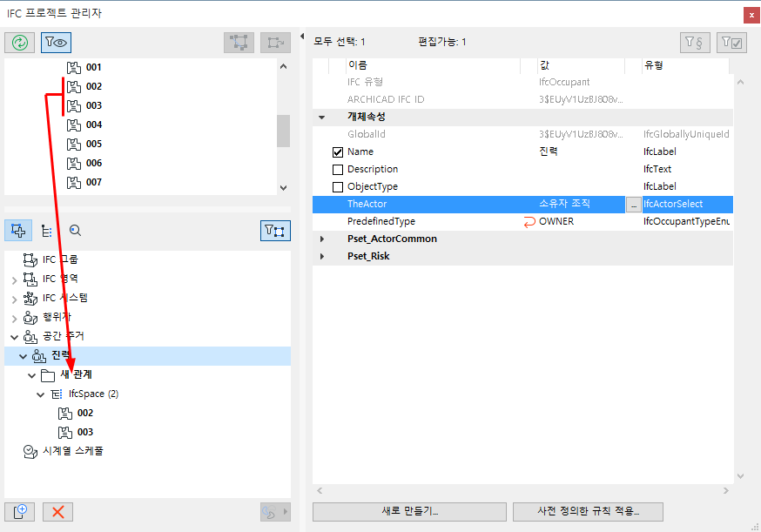Click the green refresh/update icon
Screen dimensions: 761x532
pos(19,43)
